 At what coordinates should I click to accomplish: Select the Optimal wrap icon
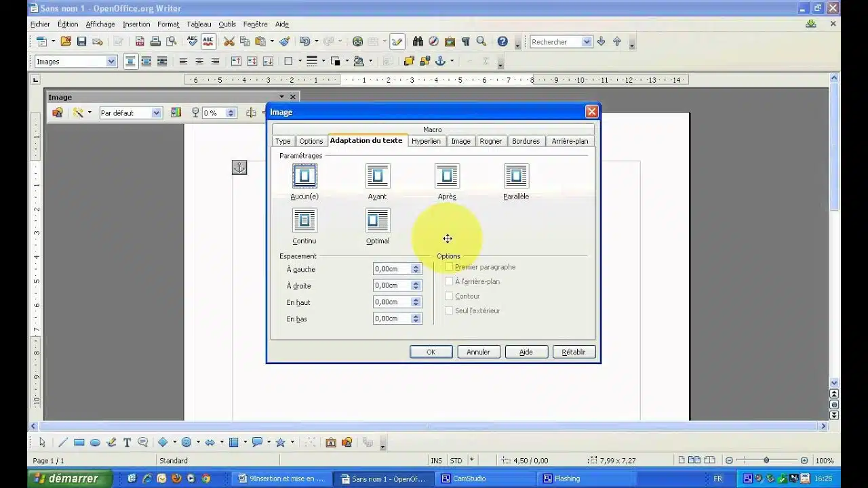(x=378, y=220)
